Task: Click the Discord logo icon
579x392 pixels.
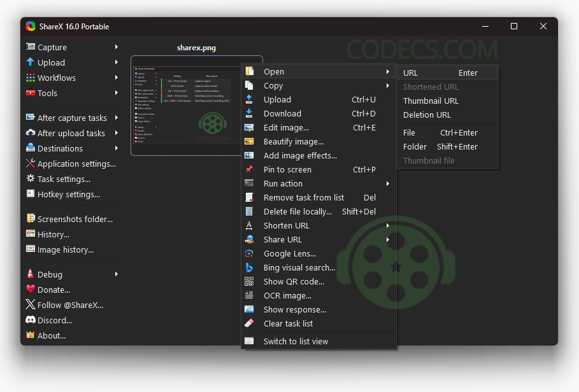Action: (x=31, y=319)
